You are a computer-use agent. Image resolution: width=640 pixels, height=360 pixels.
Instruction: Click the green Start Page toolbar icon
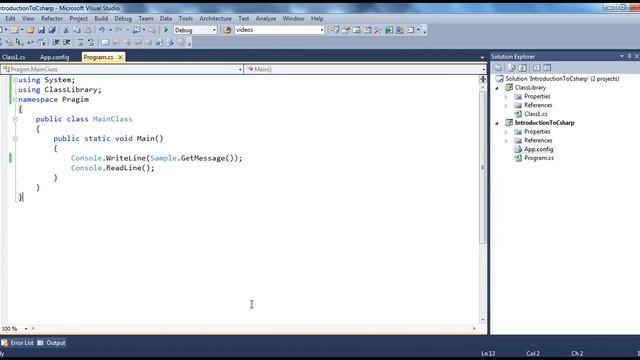[x=389, y=30]
